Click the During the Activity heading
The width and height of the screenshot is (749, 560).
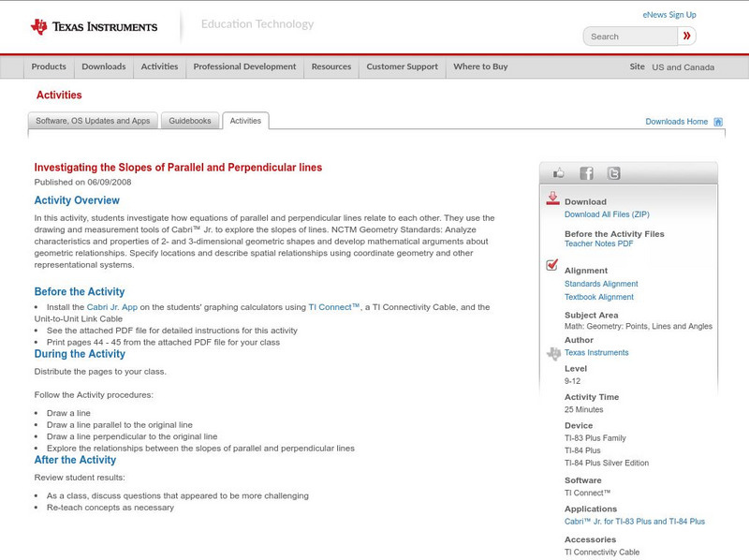pos(80,354)
